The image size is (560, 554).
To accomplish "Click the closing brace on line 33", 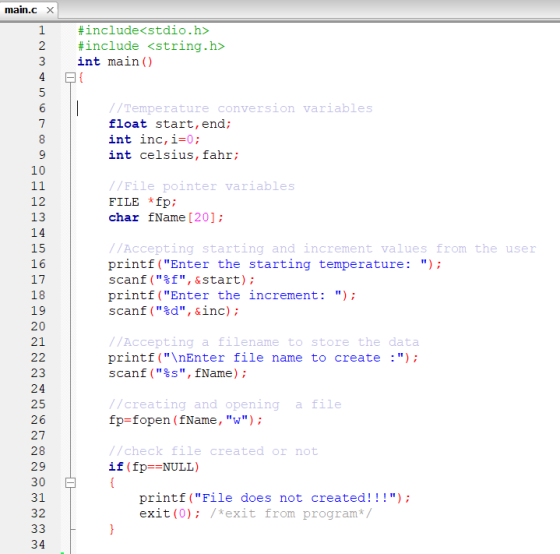I will [112, 529].
